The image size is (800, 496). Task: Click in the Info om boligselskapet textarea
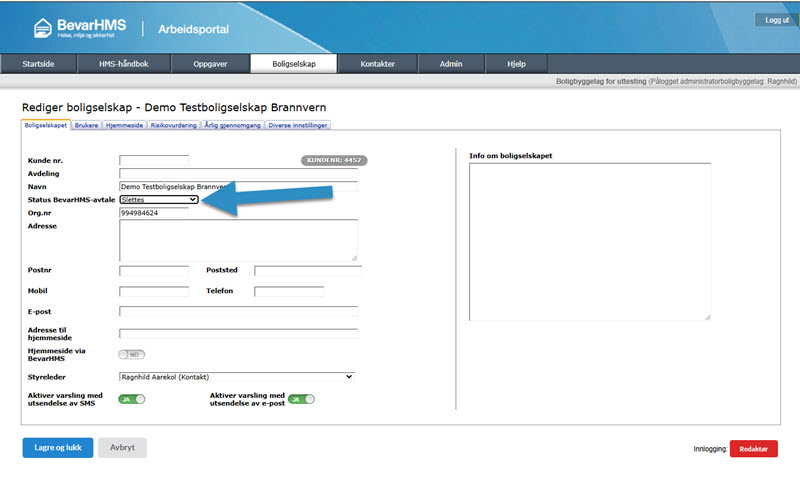point(590,240)
